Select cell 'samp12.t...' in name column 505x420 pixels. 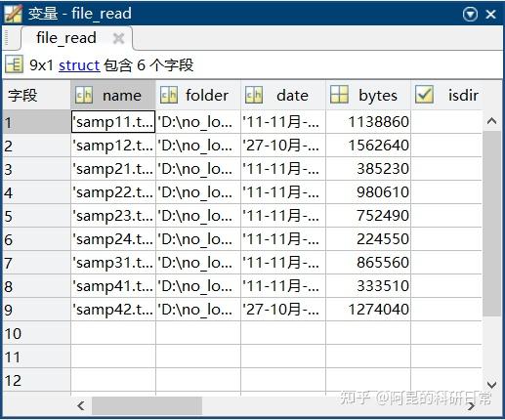(113, 146)
